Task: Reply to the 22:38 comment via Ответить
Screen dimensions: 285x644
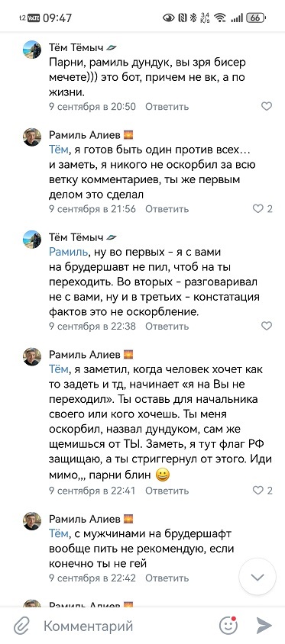Action: pyautogui.click(x=167, y=326)
